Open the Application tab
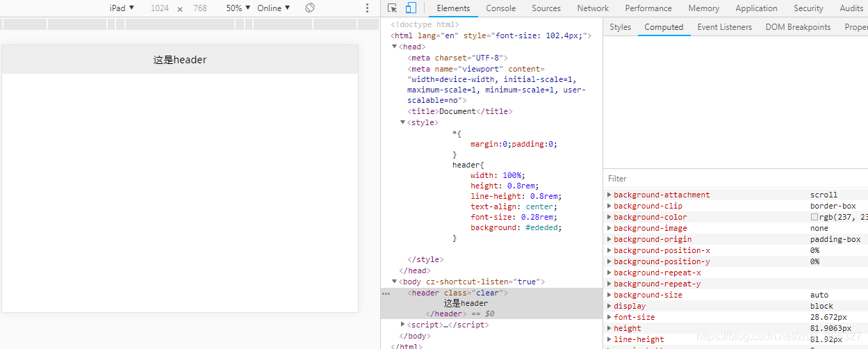Viewport: 868px width, 349px height. pyautogui.click(x=756, y=8)
